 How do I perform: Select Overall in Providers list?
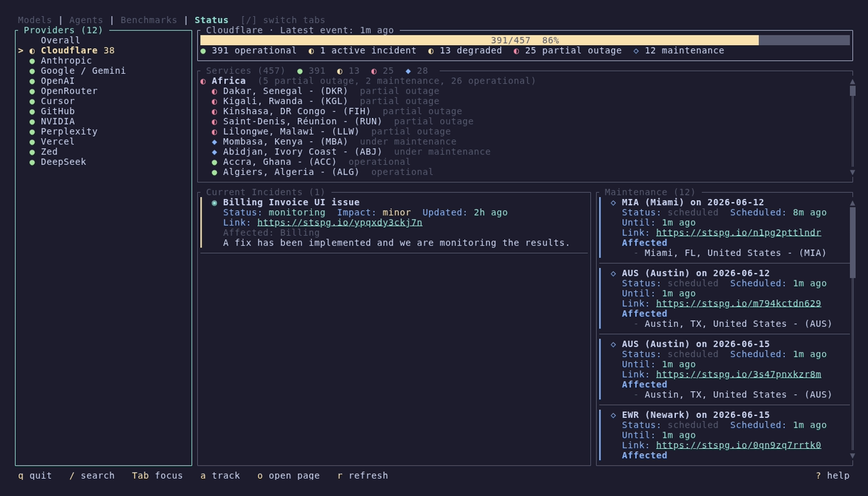[x=60, y=40]
